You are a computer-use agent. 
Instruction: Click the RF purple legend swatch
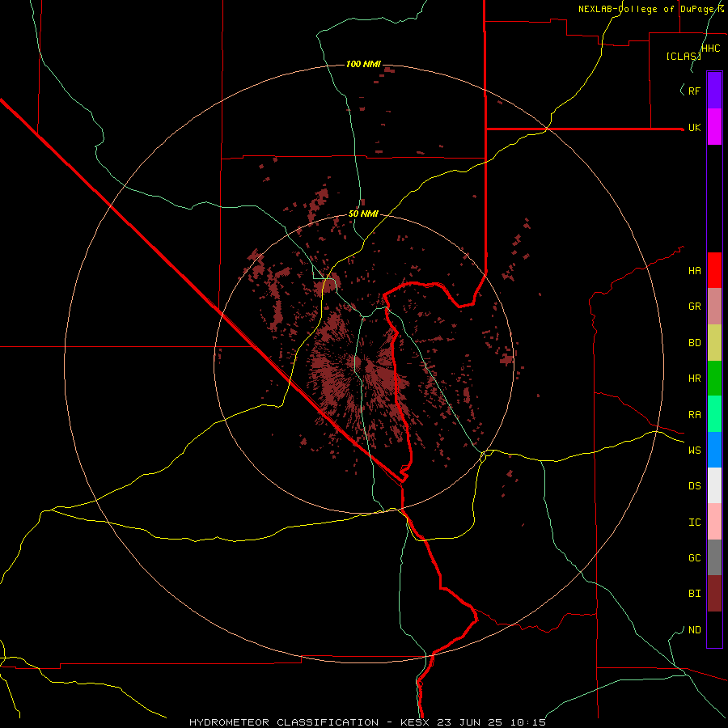click(714, 90)
